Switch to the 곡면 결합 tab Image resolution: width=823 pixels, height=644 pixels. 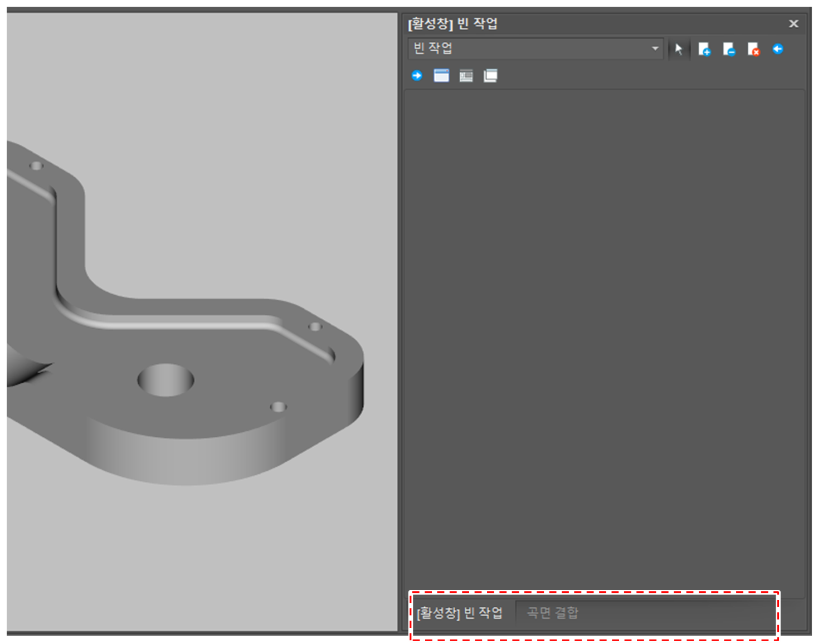(552, 613)
